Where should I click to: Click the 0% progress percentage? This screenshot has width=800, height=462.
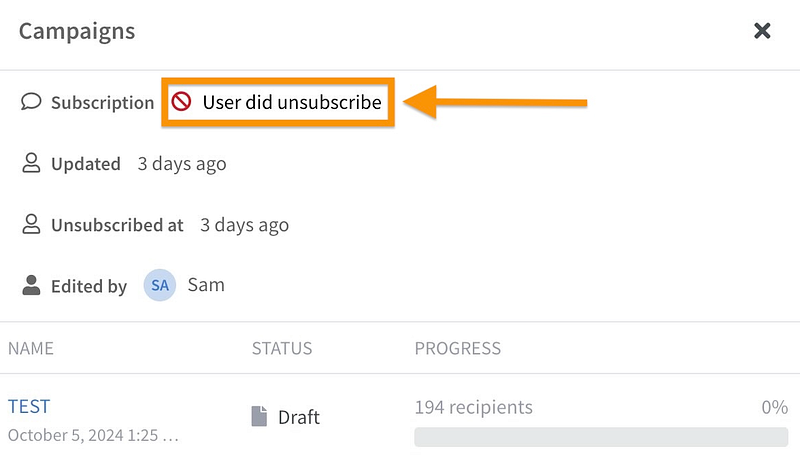[774, 407]
